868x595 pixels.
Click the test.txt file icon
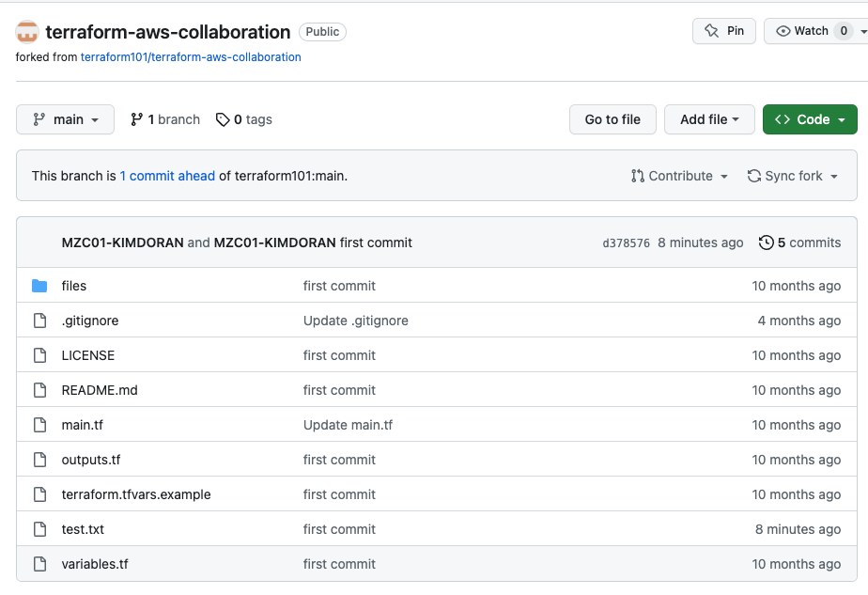[39, 529]
